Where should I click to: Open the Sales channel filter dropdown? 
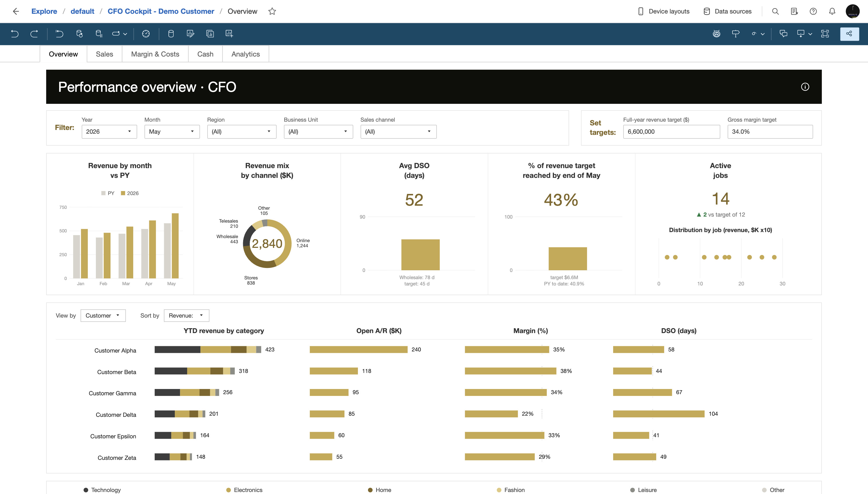[398, 132]
